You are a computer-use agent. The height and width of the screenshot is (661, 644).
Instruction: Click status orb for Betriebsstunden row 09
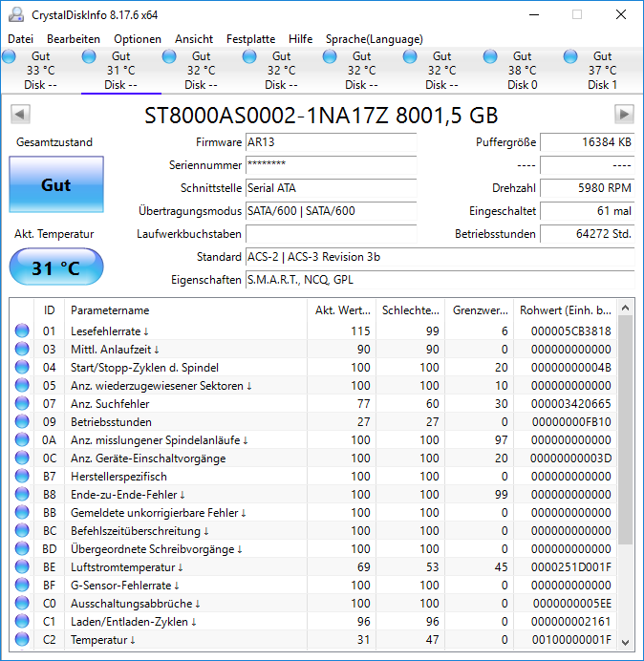point(22,421)
